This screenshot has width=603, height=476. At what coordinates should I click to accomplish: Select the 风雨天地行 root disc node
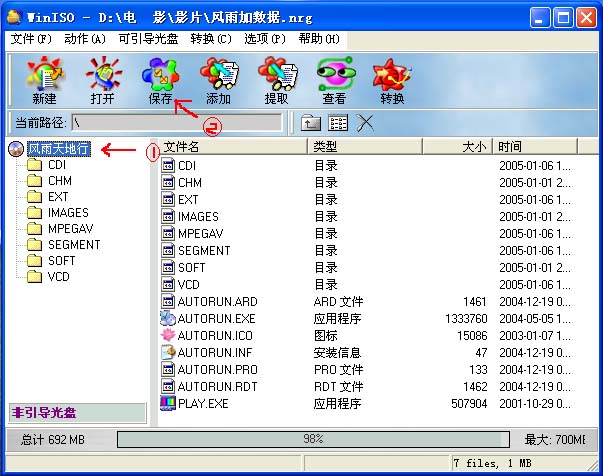58,149
